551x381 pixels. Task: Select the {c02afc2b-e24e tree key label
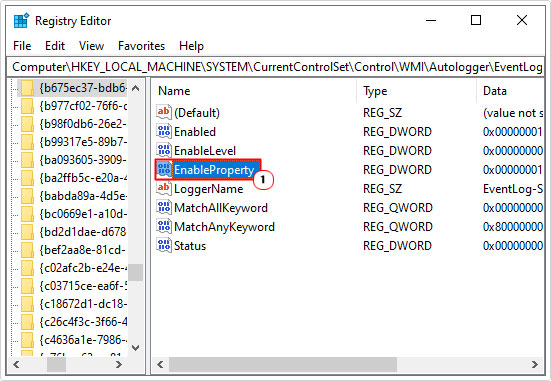(83, 268)
